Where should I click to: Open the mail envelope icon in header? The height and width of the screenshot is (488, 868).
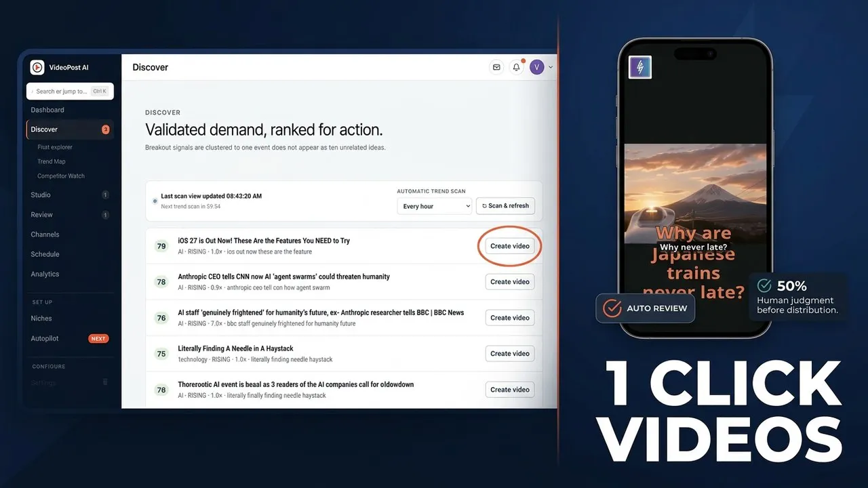click(x=497, y=67)
